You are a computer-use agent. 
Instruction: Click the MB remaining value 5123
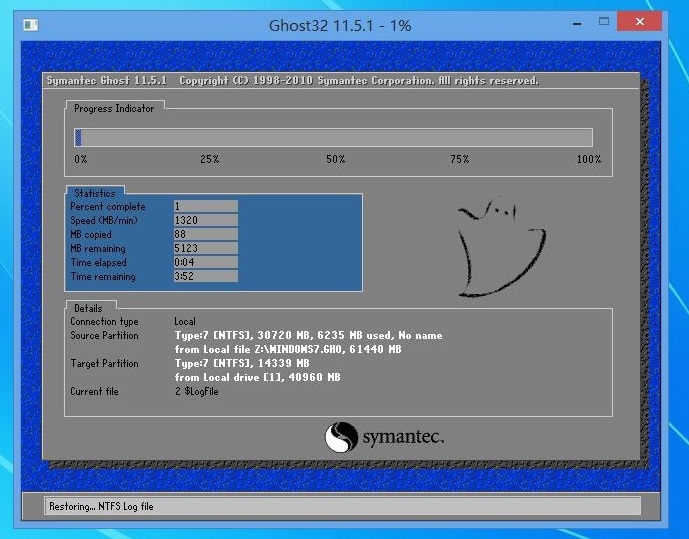click(x=206, y=248)
